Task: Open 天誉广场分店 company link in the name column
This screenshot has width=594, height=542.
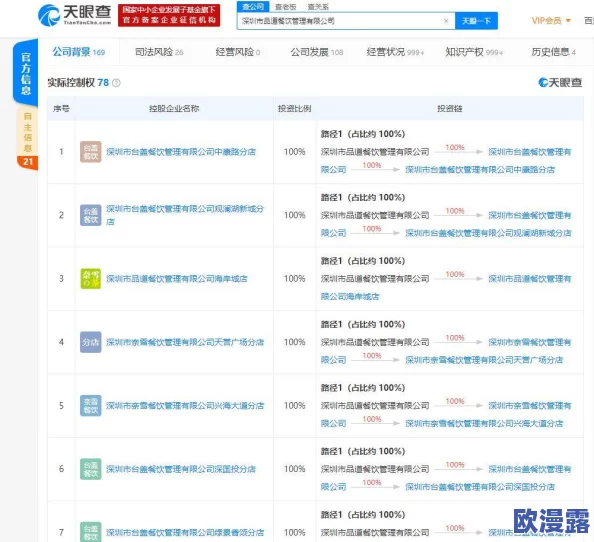Action: [x=185, y=342]
